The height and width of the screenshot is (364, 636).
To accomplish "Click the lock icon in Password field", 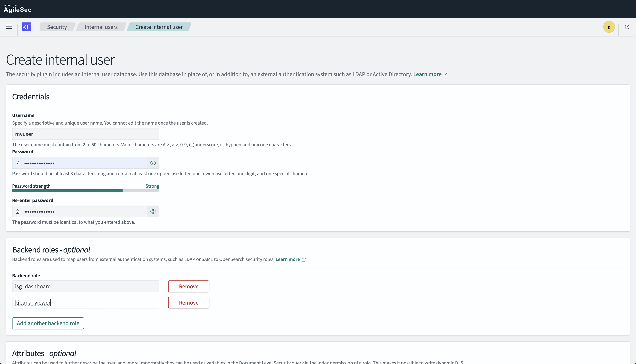I will (x=18, y=163).
